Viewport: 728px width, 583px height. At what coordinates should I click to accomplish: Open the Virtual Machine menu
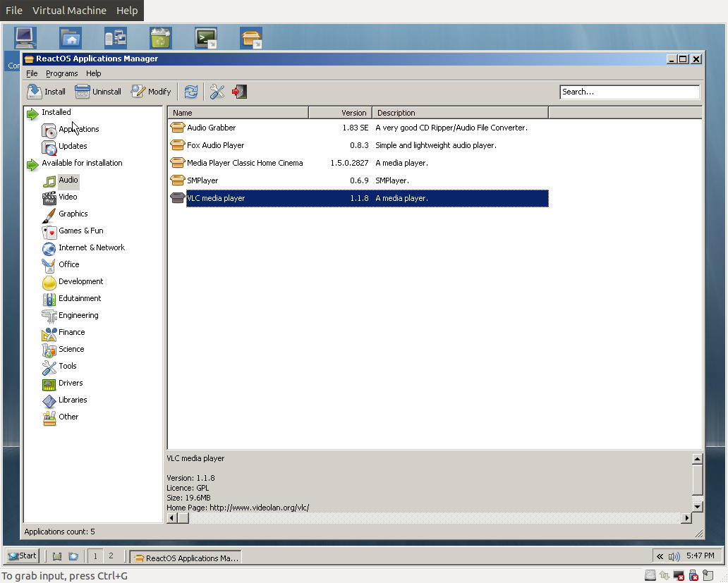[69, 11]
